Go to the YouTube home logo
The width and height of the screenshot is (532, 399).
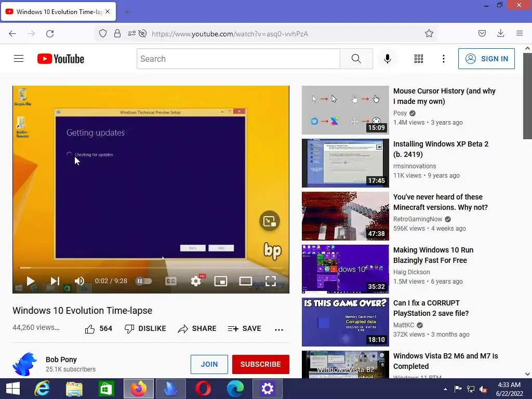coord(61,59)
